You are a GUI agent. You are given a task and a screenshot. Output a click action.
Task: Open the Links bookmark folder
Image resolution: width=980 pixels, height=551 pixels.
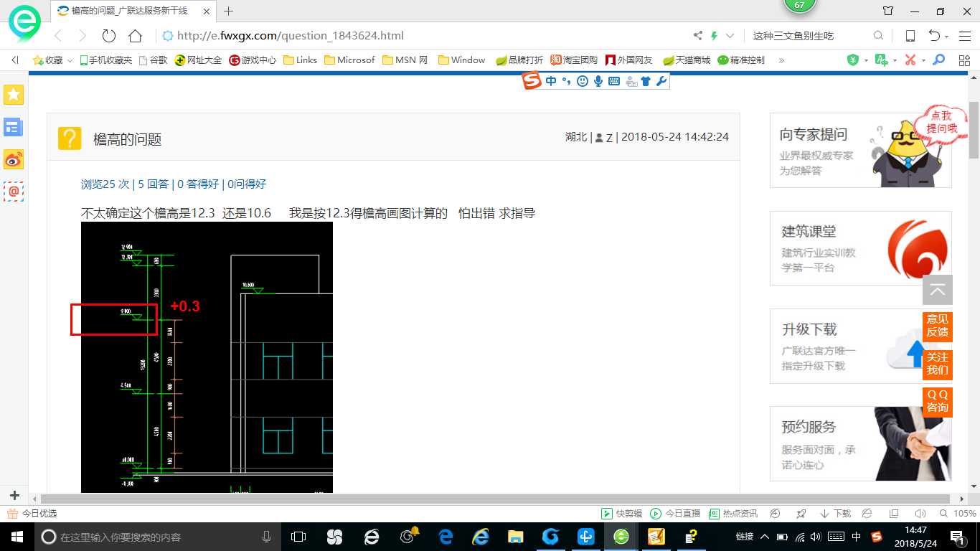300,60
